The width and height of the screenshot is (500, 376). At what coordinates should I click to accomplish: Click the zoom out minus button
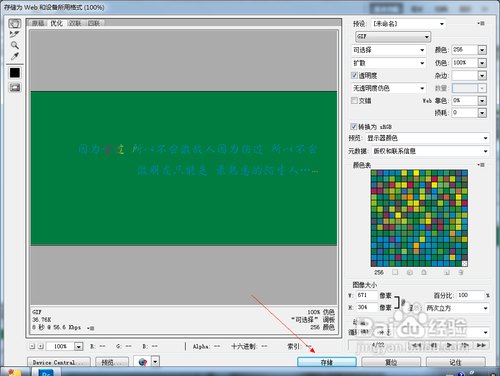[x=32, y=346]
